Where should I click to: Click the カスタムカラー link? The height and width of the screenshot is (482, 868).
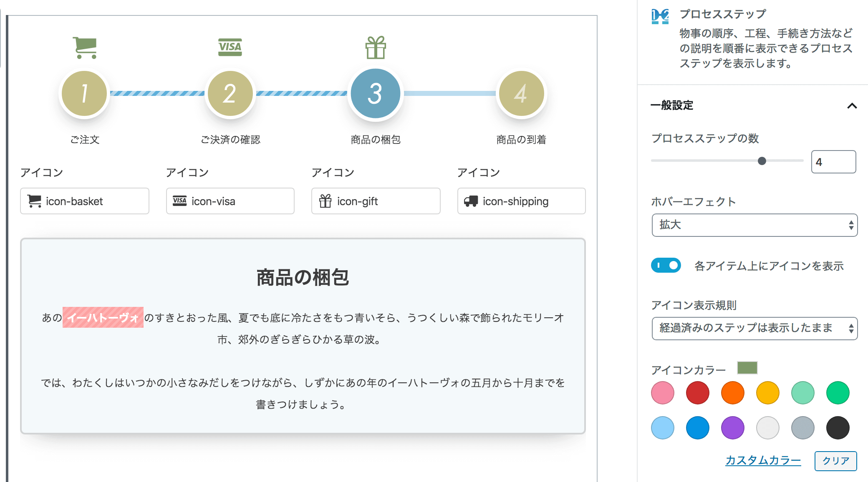pos(763,460)
